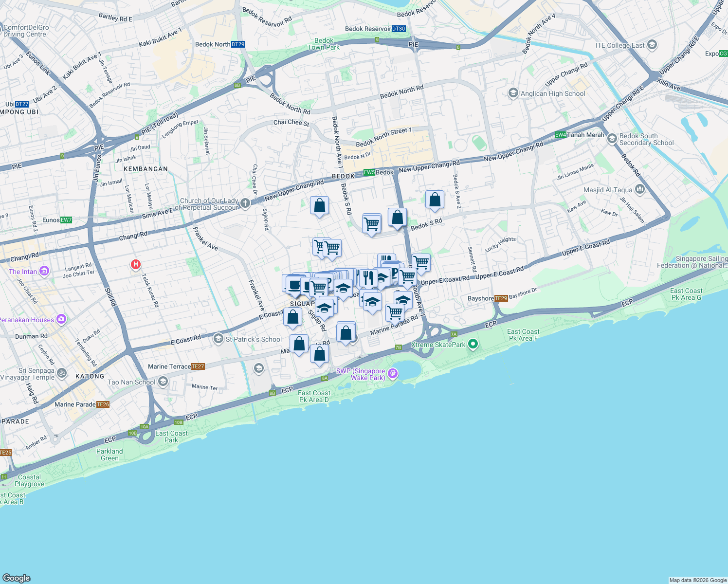Select the 'East Coast Pk Area G' label
The width and height of the screenshot is (728, 584).
click(686, 294)
